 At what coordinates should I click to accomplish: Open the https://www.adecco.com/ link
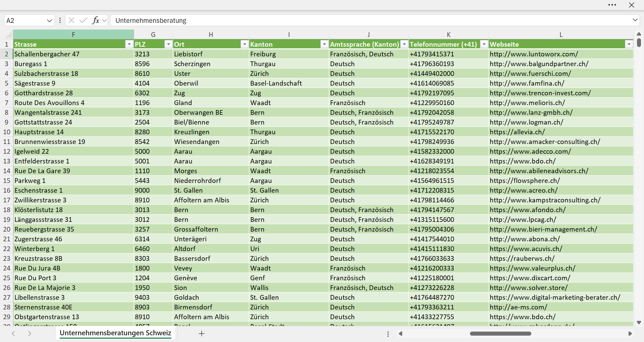[x=530, y=151]
